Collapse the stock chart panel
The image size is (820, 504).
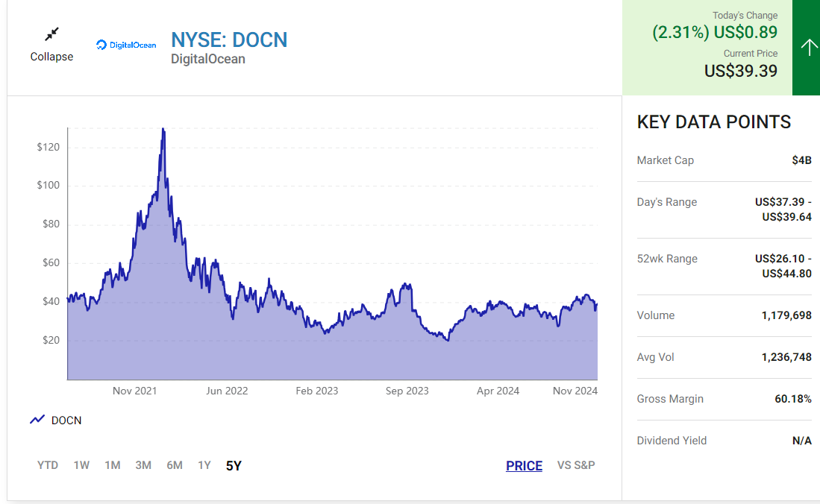pos(51,35)
